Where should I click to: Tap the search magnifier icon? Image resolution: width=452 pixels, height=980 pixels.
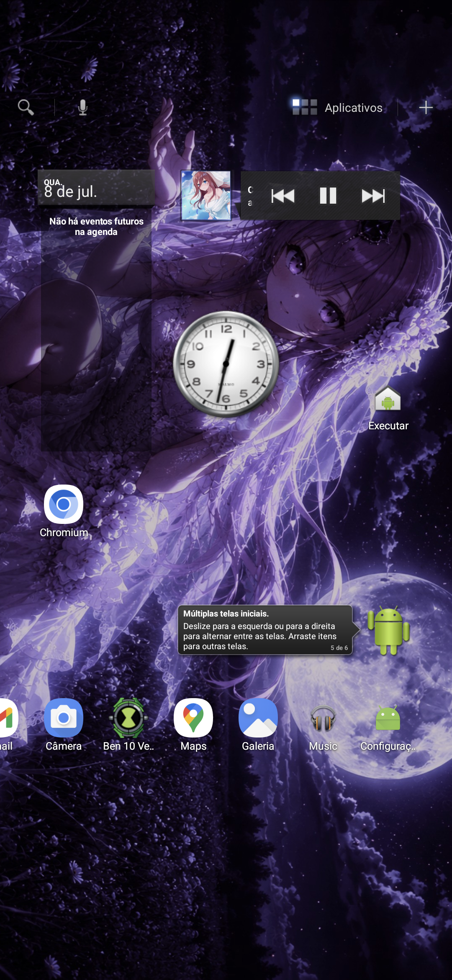click(x=26, y=107)
